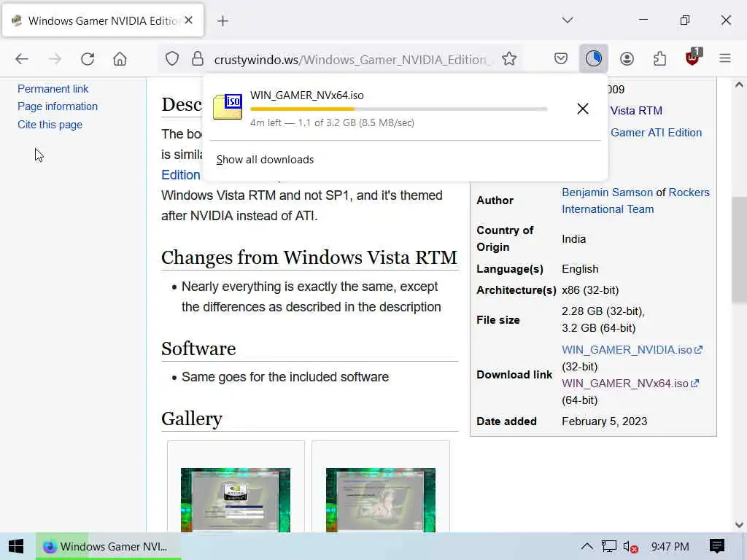Click the Software section heading
The width and height of the screenshot is (747, 560).
[x=198, y=349]
